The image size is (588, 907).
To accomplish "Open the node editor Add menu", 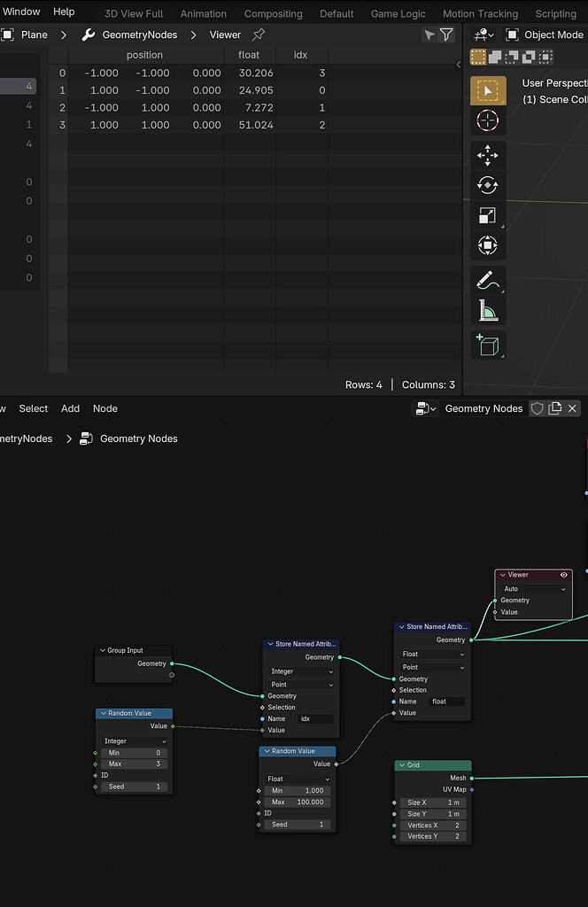I will pyautogui.click(x=71, y=408).
